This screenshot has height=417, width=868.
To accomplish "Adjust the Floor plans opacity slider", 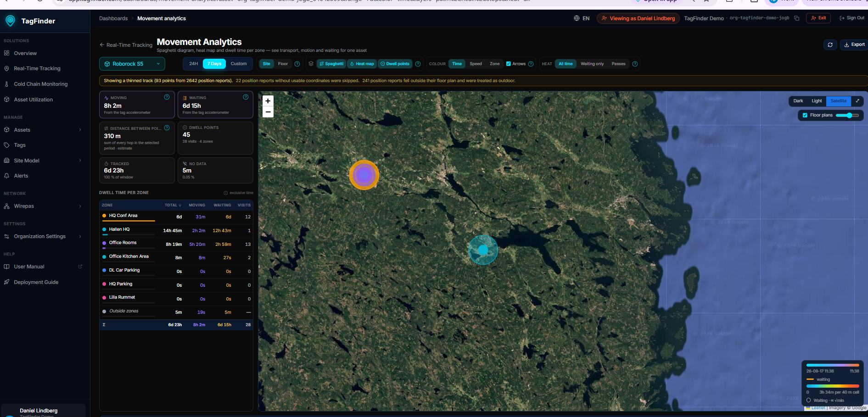I will pos(847,115).
